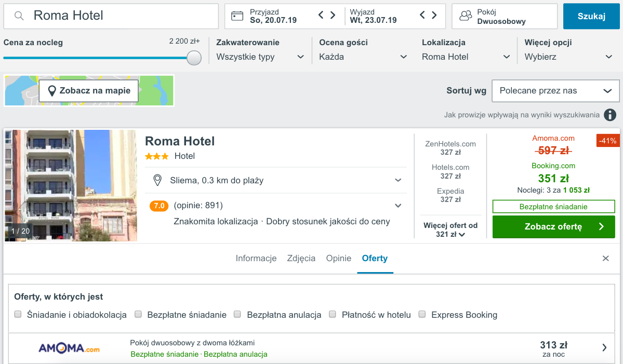Select the Oferty tab
This screenshot has width=623, height=364.
(375, 259)
